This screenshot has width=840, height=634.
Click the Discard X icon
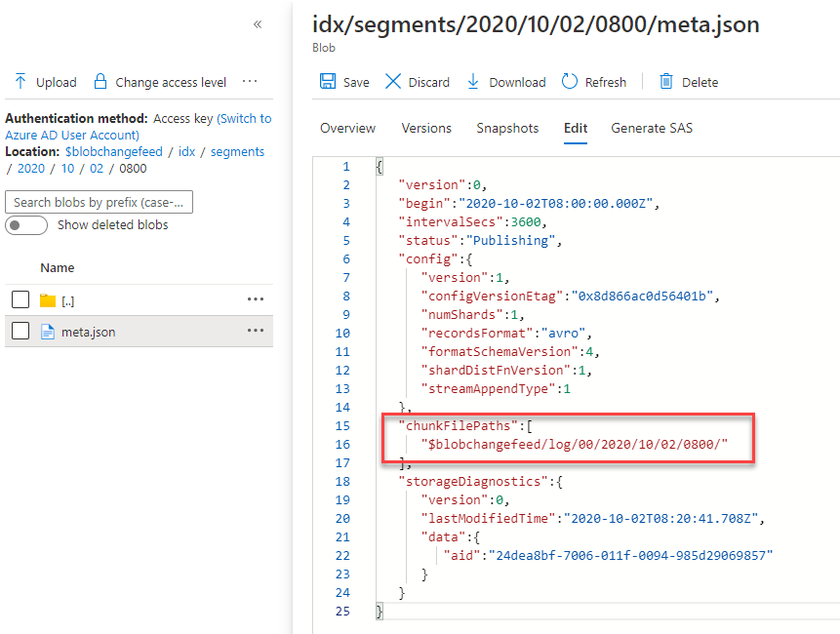[x=393, y=82]
